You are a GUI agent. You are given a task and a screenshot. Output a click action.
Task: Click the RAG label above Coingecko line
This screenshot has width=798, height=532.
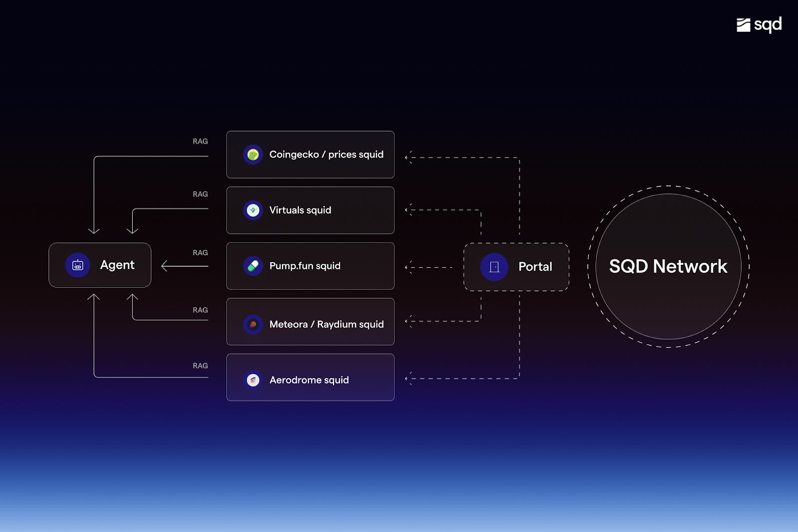(x=200, y=141)
